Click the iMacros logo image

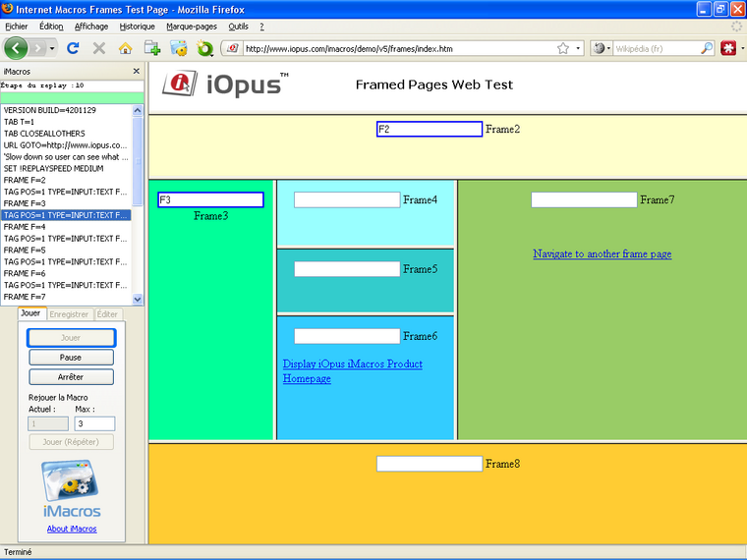72,488
